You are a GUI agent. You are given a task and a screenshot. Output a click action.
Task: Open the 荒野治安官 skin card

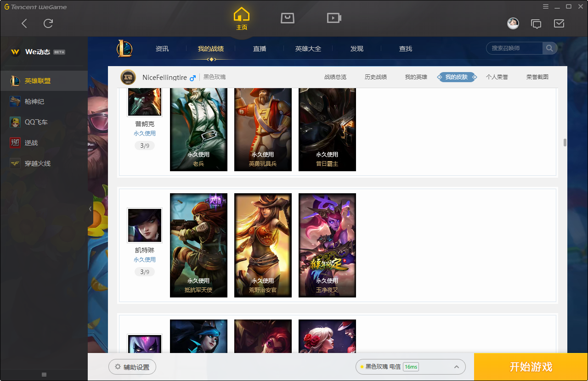pos(263,245)
